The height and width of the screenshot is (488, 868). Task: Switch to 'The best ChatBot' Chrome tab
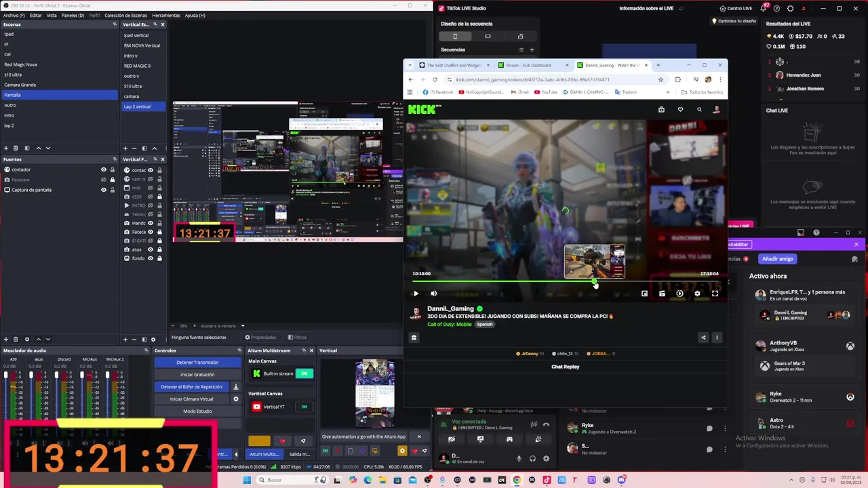pyautogui.click(x=455, y=65)
